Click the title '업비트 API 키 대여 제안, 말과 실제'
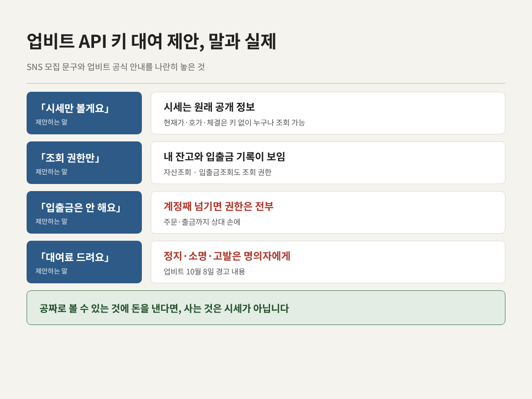This screenshot has height=399, width=532. coord(151,41)
